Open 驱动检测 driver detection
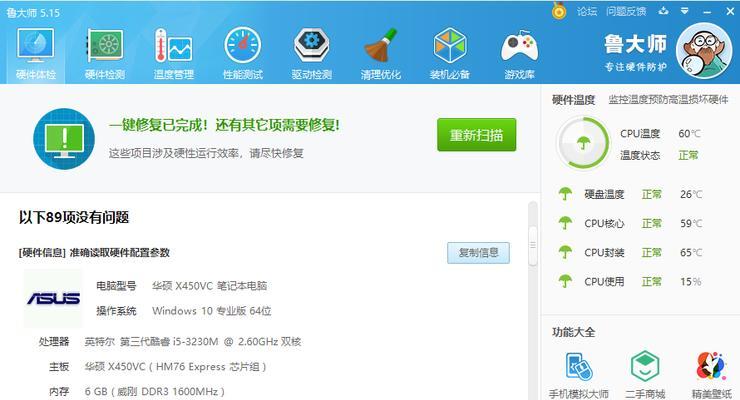 coord(311,53)
